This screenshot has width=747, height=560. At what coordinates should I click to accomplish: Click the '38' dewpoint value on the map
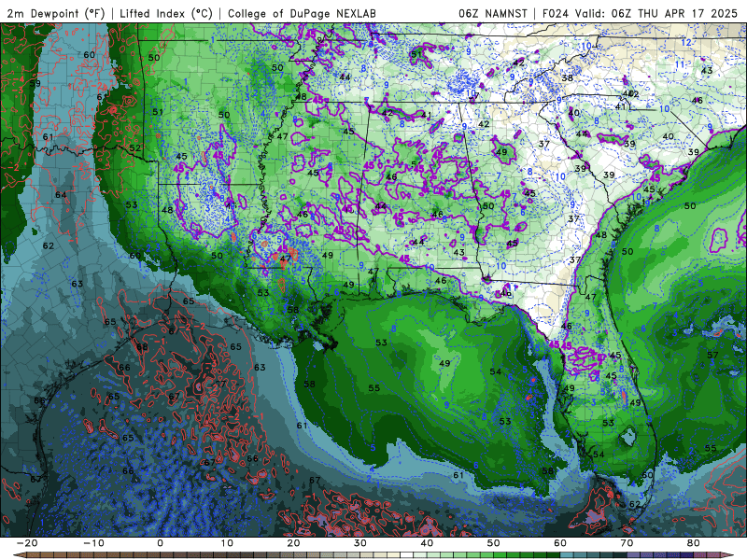pos(567,77)
